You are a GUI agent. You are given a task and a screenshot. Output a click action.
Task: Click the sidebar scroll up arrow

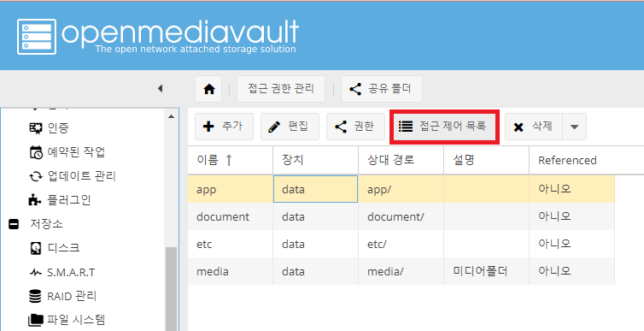[x=172, y=117]
